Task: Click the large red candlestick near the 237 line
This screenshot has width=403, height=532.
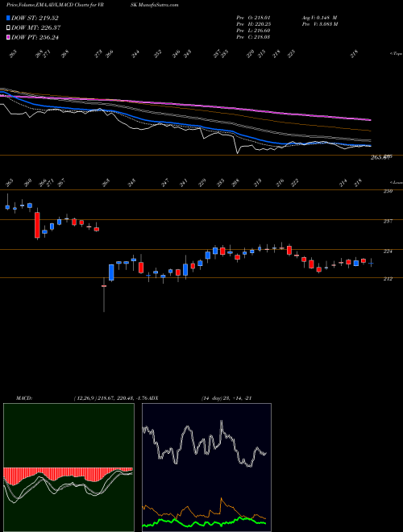Action: 37,225
